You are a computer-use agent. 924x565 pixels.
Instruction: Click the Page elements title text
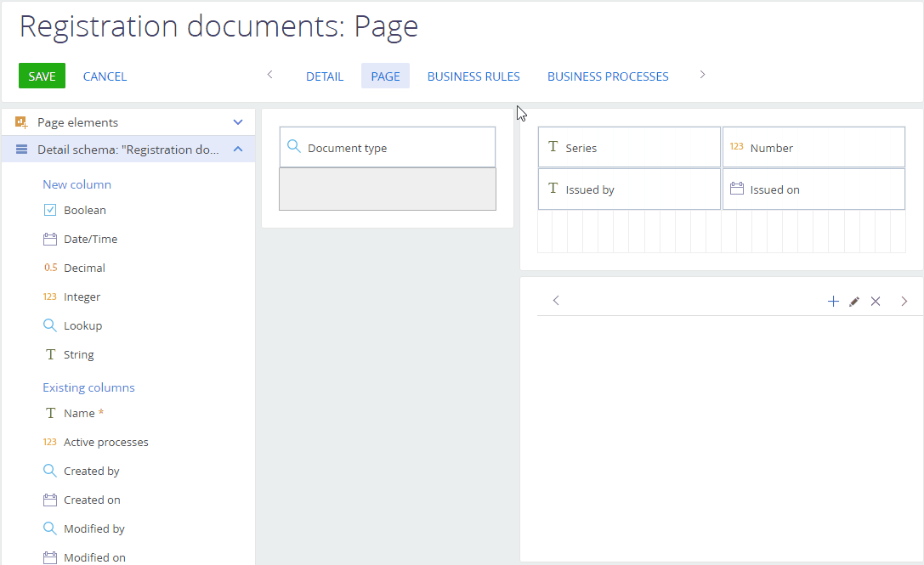(x=78, y=122)
